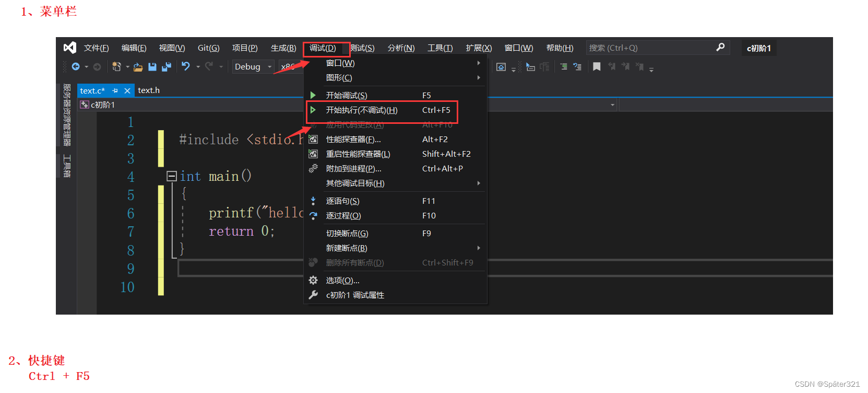Switch to the text.h tab
Viewport: 868px width, 393px height.
(149, 90)
